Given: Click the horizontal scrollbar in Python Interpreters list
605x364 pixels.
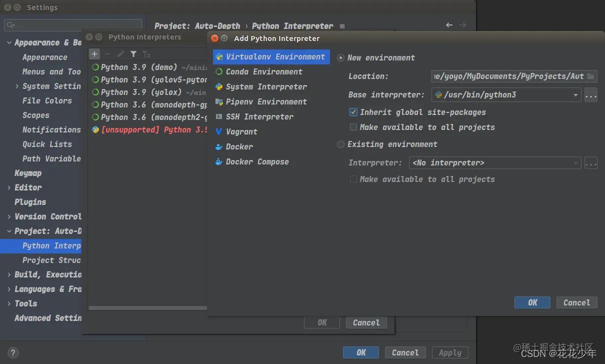Looking at the screenshot, I should coord(147,308).
